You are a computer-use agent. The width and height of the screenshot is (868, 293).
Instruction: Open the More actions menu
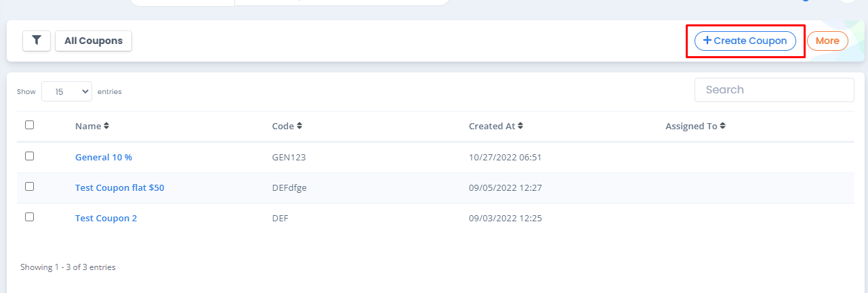[x=827, y=41]
